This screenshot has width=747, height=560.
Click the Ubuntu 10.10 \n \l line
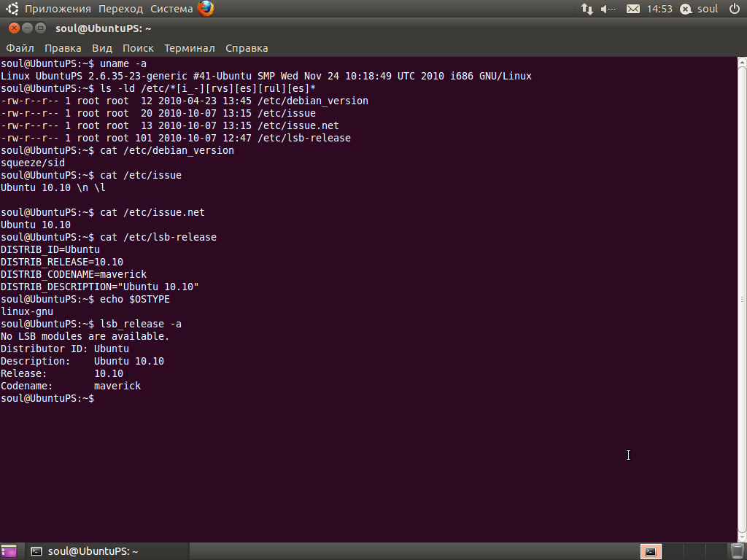(53, 187)
